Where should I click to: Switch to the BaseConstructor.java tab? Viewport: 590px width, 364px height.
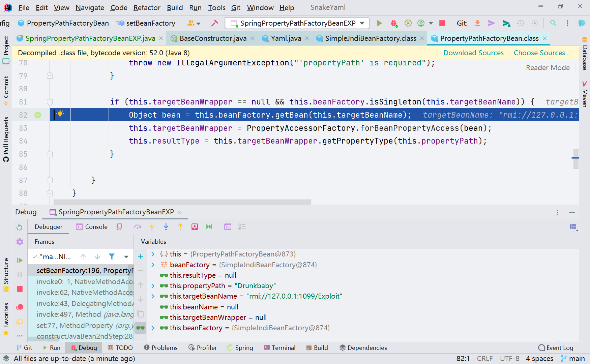pyautogui.click(x=213, y=38)
